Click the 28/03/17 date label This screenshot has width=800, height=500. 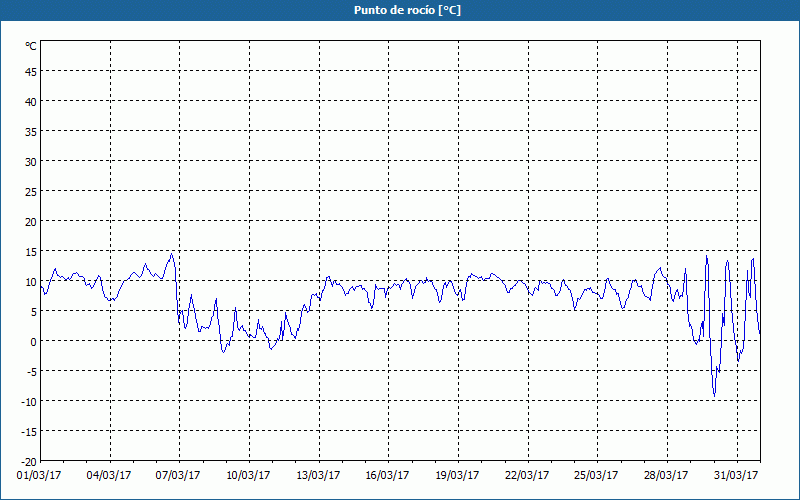pyautogui.click(x=666, y=476)
